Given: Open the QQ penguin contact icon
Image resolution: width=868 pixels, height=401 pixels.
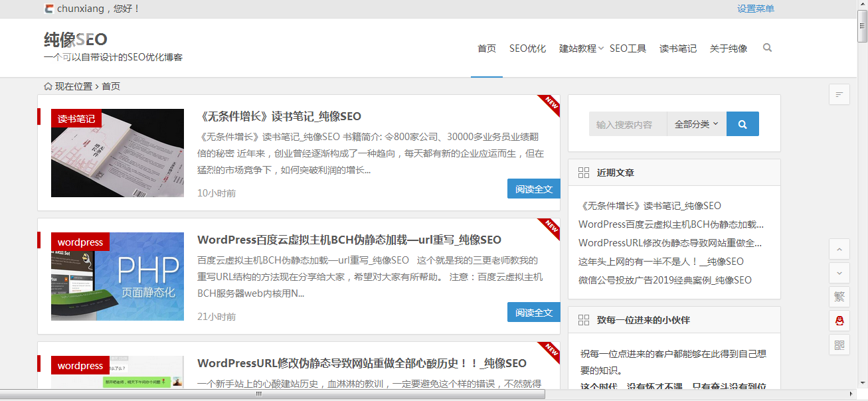Looking at the screenshot, I should click(839, 321).
